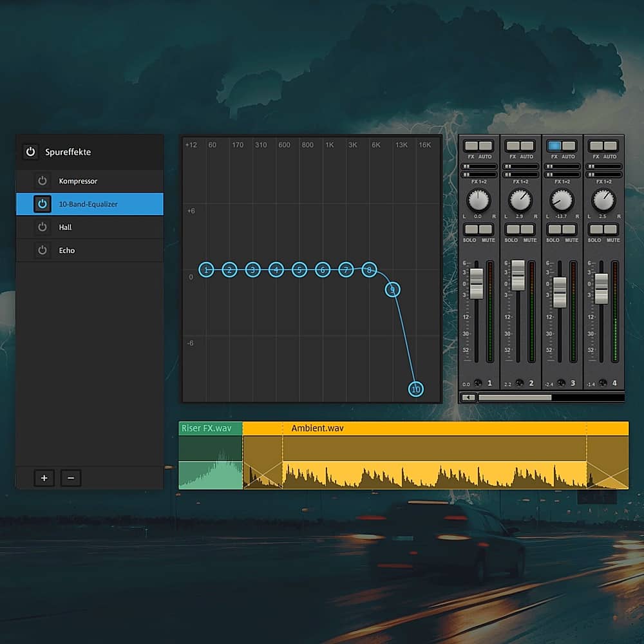Toggle FX button on mixer channel 3
Viewport: 644px width, 644px height.
554,146
